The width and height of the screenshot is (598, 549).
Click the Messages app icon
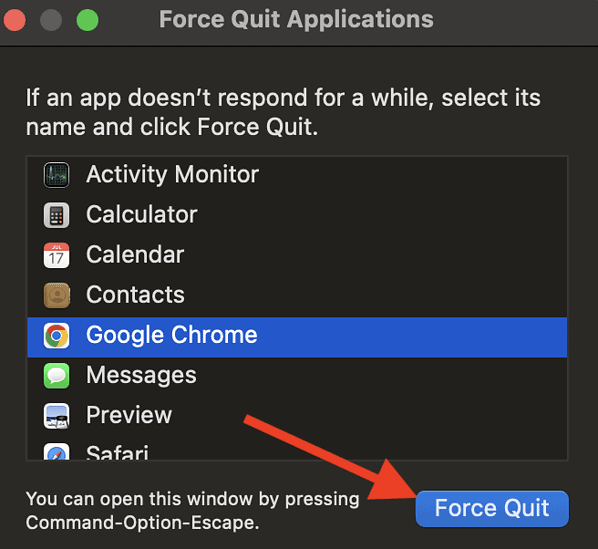tap(56, 376)
